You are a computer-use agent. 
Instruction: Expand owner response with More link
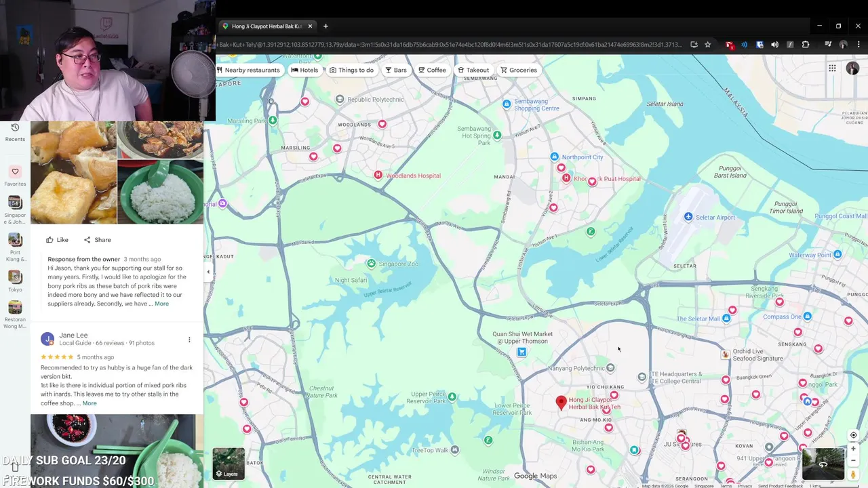161,304
